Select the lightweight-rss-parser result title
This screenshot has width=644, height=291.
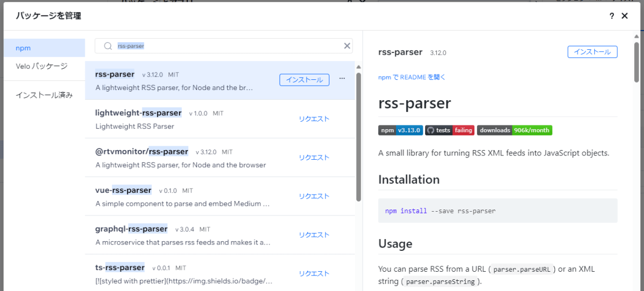138,113
